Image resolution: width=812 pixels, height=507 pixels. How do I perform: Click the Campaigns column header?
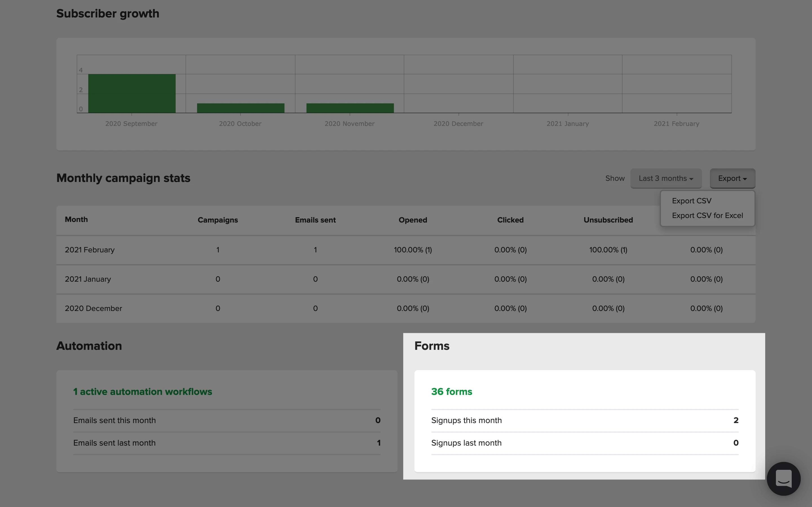[x=217, y=220]
